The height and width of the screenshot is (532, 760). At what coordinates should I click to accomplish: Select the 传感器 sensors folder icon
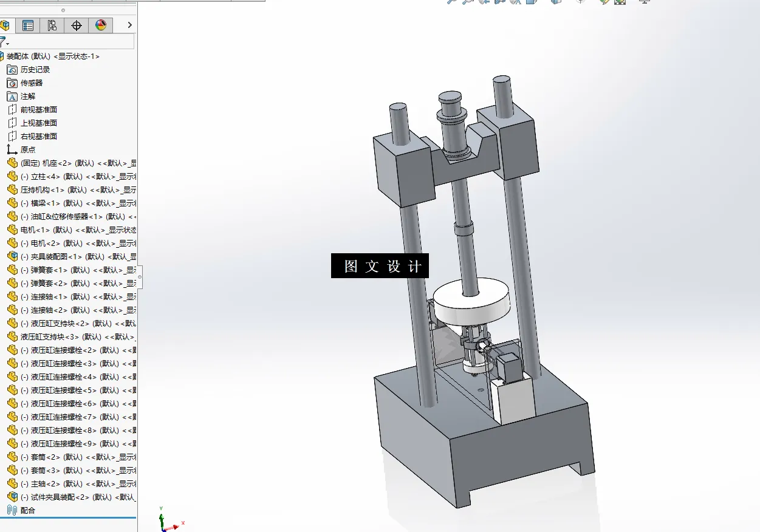[x=12, y=83]
